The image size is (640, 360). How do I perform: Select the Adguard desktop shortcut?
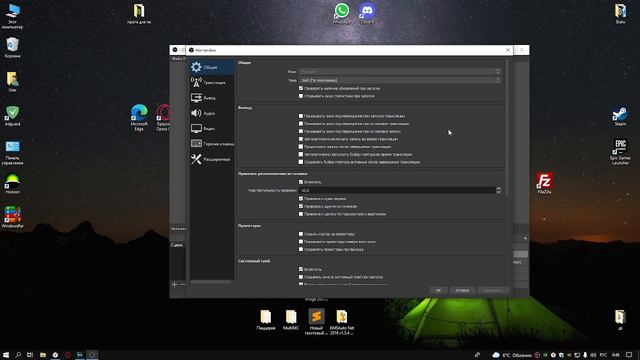point(12,116)
